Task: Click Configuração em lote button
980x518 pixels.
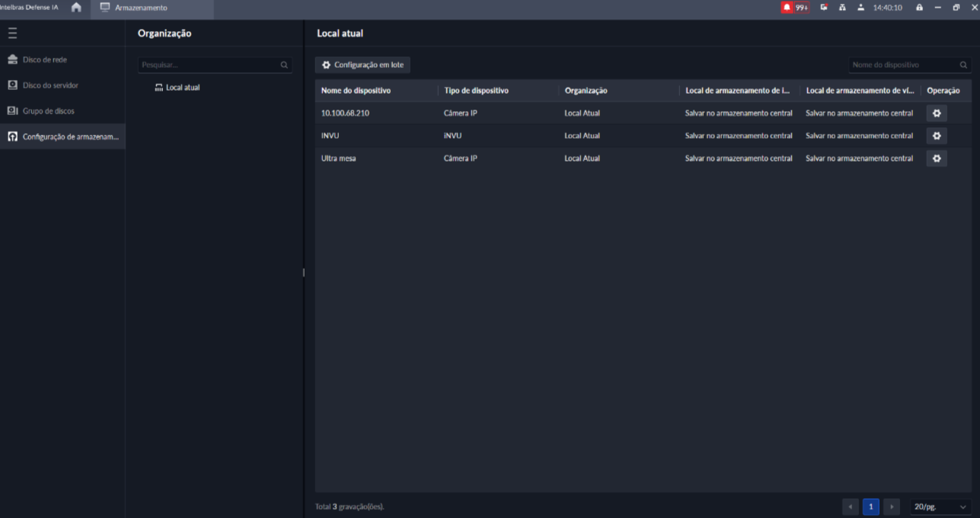Action: tap(362, 66)
